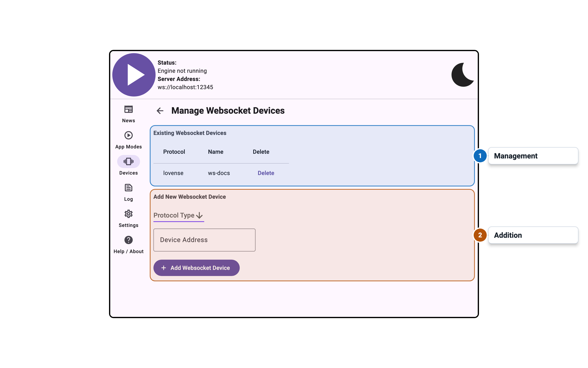Click the Delete column header
This screenshot has height=368, width=588.
261,152
